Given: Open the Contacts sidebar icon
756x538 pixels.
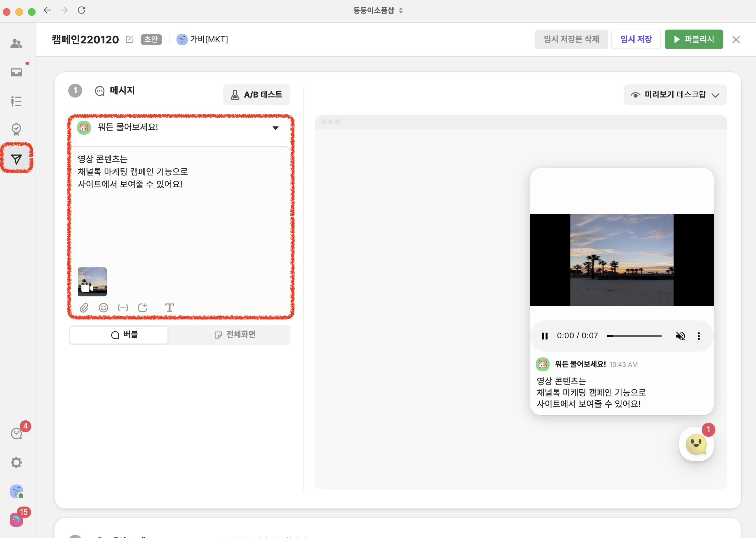Looking at the screenshot, I should (x=16, y=43).
